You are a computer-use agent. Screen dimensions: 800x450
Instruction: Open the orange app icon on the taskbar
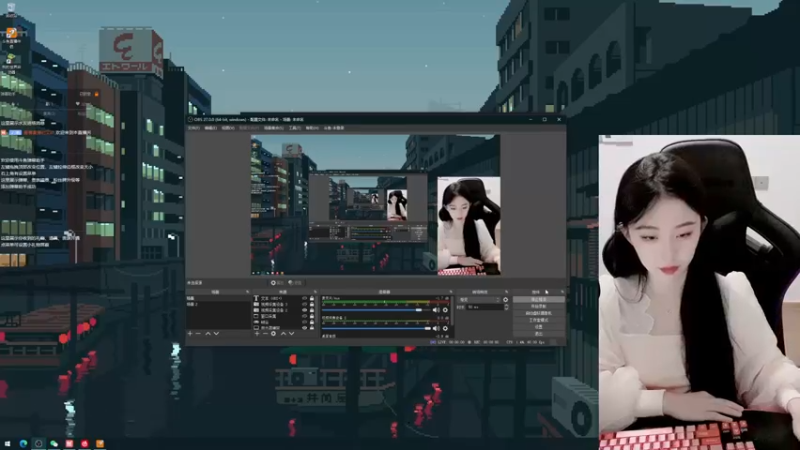(100, 444)
